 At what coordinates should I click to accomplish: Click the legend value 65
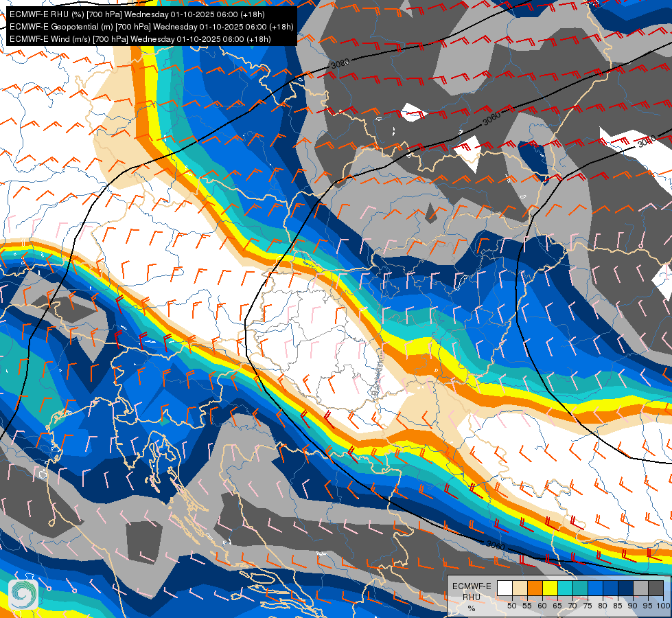tap(557, 606)
